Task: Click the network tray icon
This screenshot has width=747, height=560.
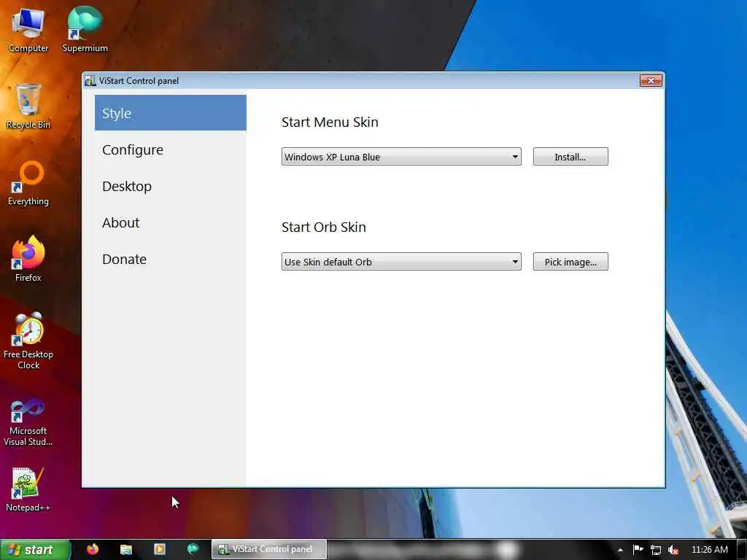Action: point(656,550)
